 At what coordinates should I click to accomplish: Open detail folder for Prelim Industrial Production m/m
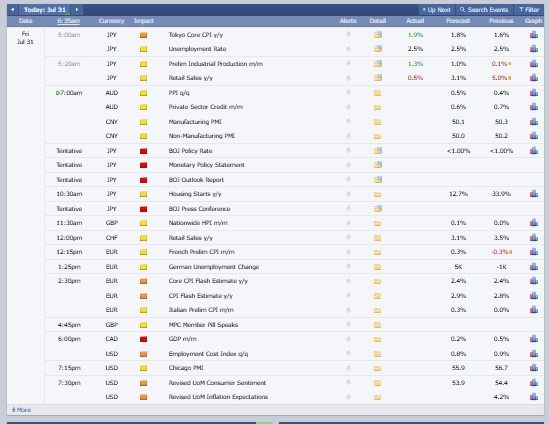point(377,64)
